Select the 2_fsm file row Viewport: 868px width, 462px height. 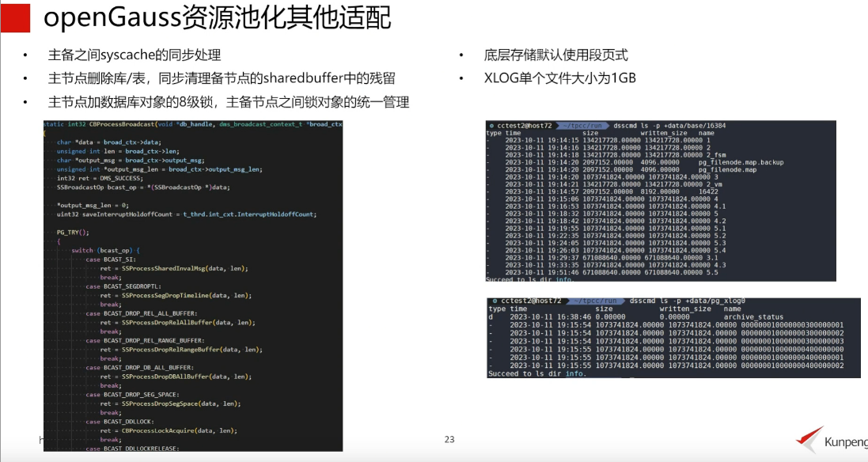pyautogui.click(x=606, y=155)
